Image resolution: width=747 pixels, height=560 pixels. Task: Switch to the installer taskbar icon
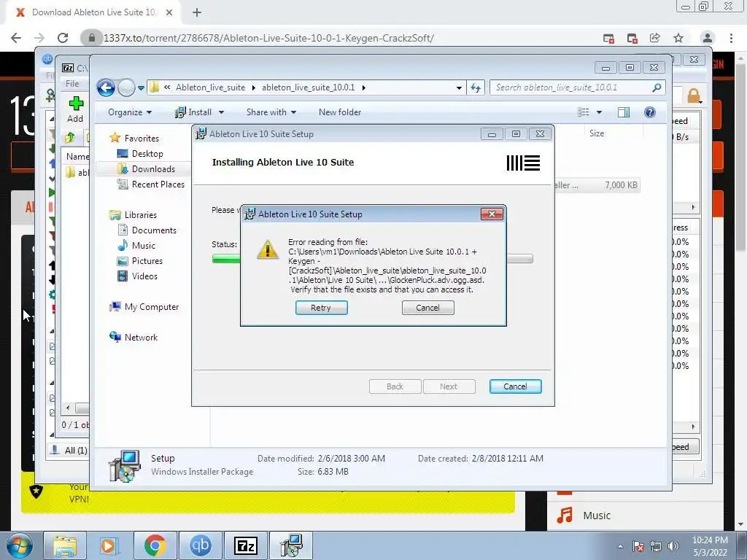click(x=291, y=545)
